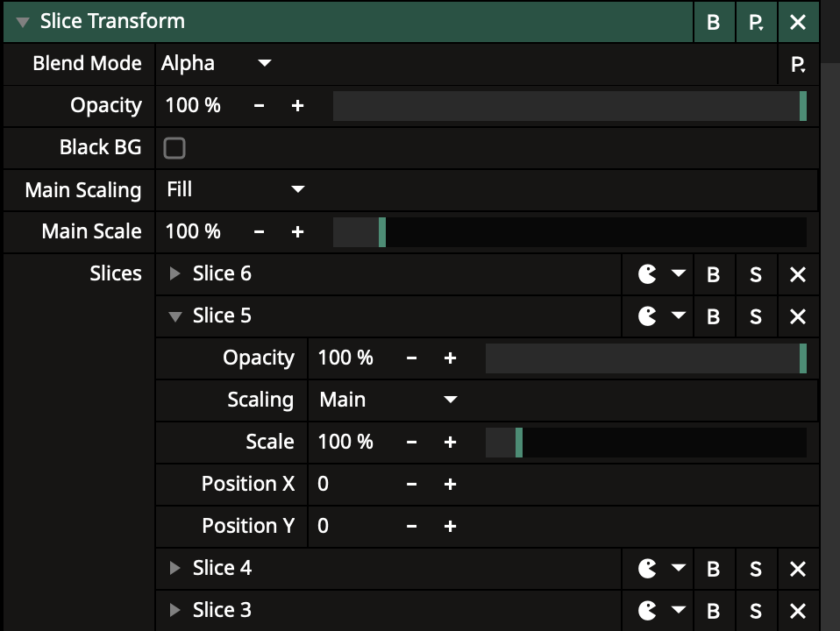Click the Pac-Man icon on Slice 5

(x=647, y=316)
